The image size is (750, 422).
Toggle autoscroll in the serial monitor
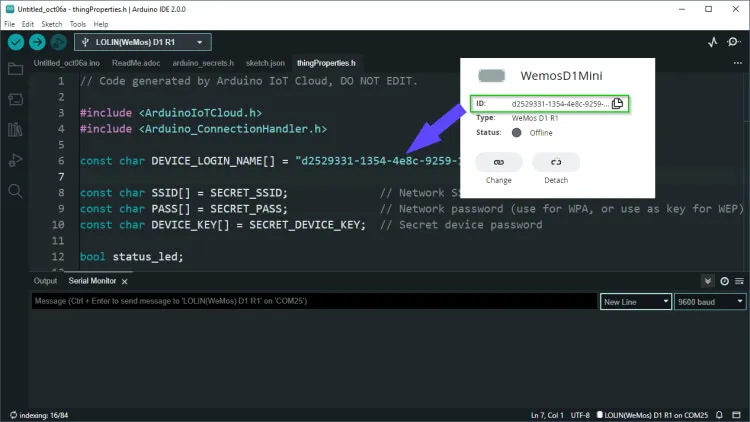pos(709,282)
